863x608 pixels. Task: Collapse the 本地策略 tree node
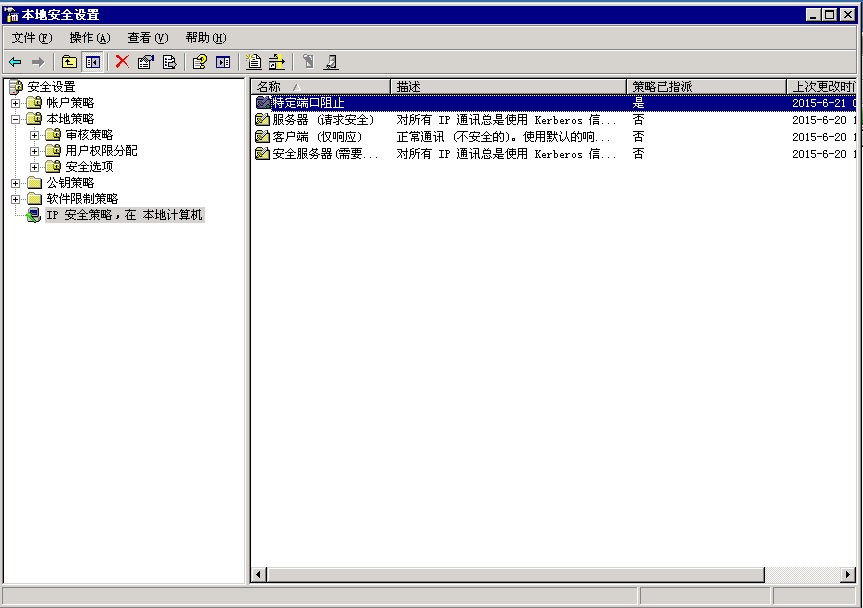[x=16, y=119]
